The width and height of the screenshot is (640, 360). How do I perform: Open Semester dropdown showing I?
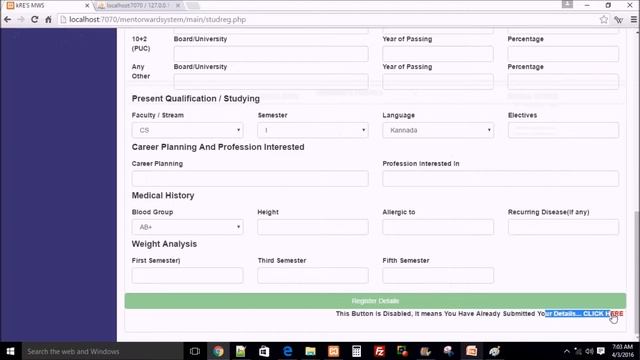point(313,130)
